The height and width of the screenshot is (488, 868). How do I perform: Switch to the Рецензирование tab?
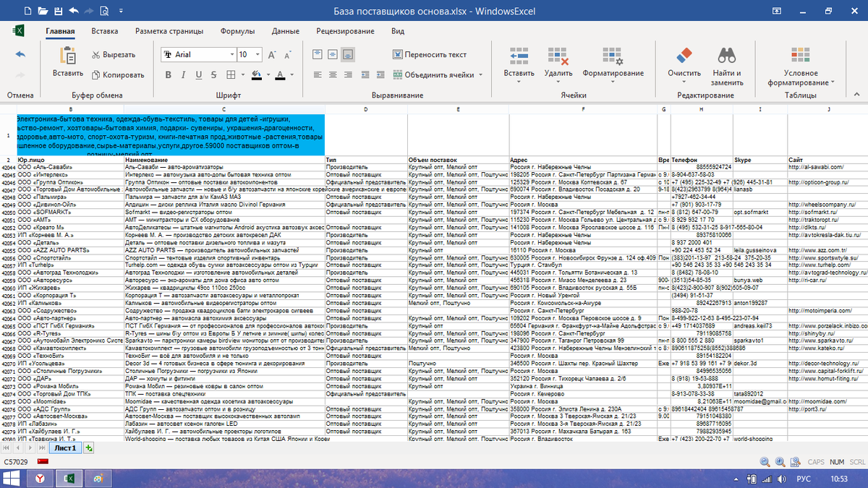pos(345,31)
